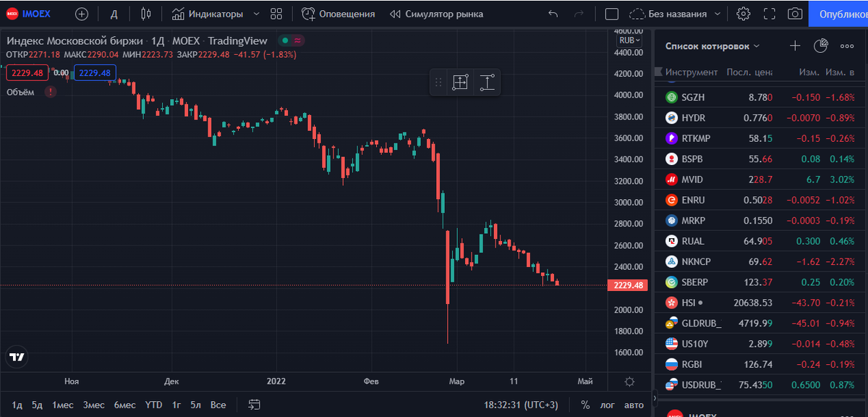Set the 1д date range
This screenshot has width=868, height=417.
pyautogui.click(x=17, y=405)
